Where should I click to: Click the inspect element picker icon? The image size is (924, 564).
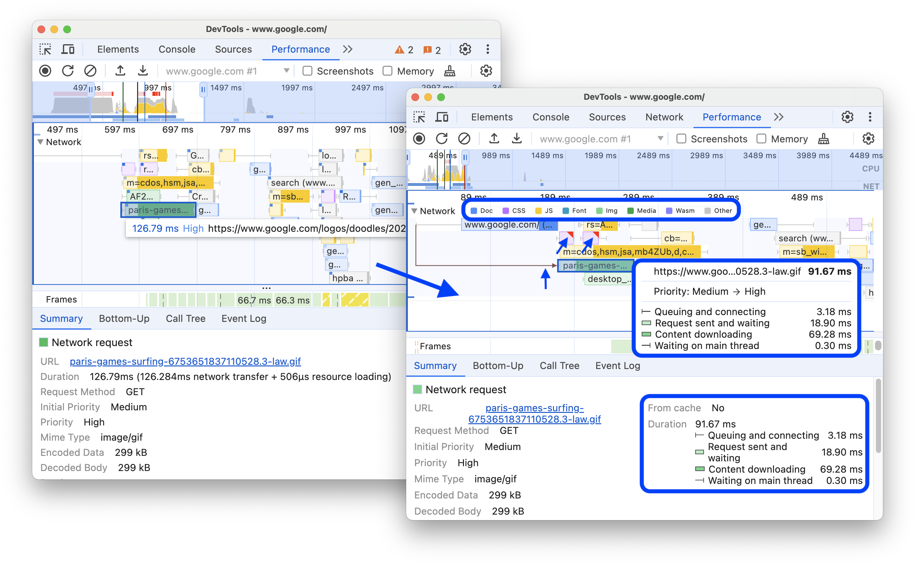click(47, 49)
